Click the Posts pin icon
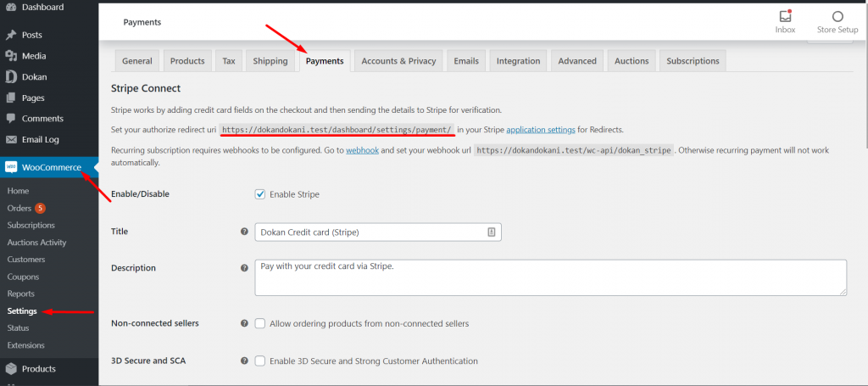The width and height of the screenshot is (868, 386). [10, 35]
